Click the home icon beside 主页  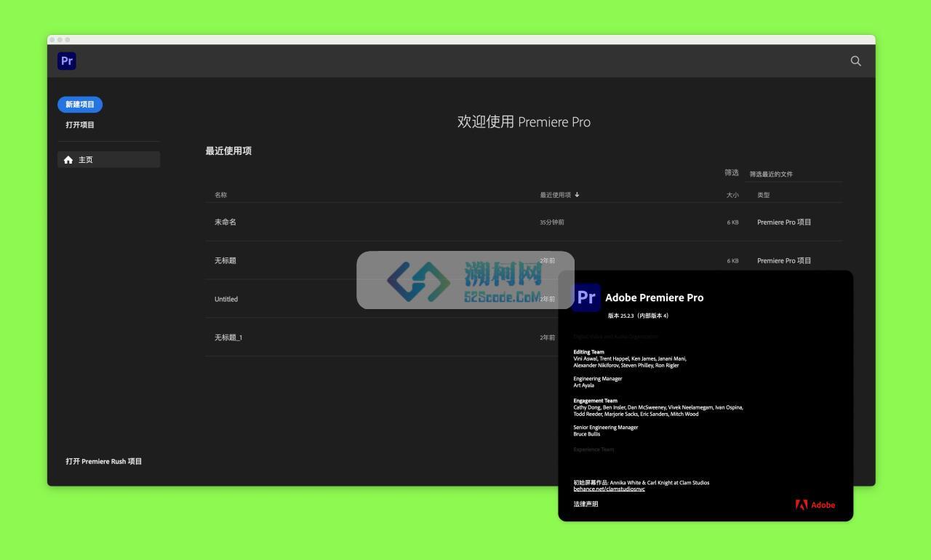[x=68, y=160]
